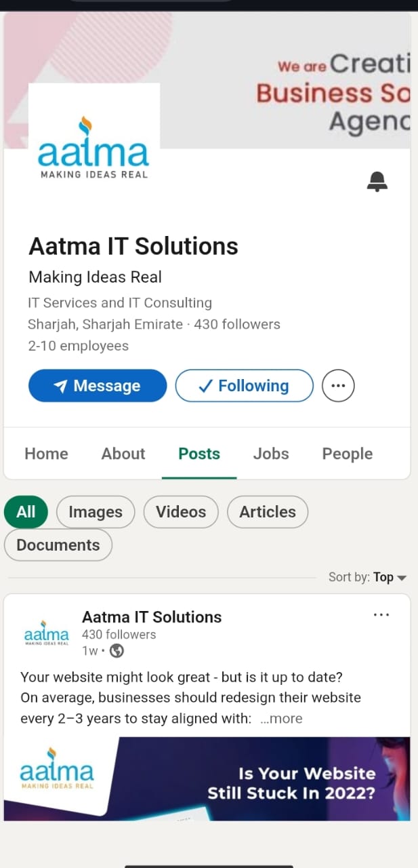Click the paper plane Message icon
The image size is (418, 868).
[61, 386]
